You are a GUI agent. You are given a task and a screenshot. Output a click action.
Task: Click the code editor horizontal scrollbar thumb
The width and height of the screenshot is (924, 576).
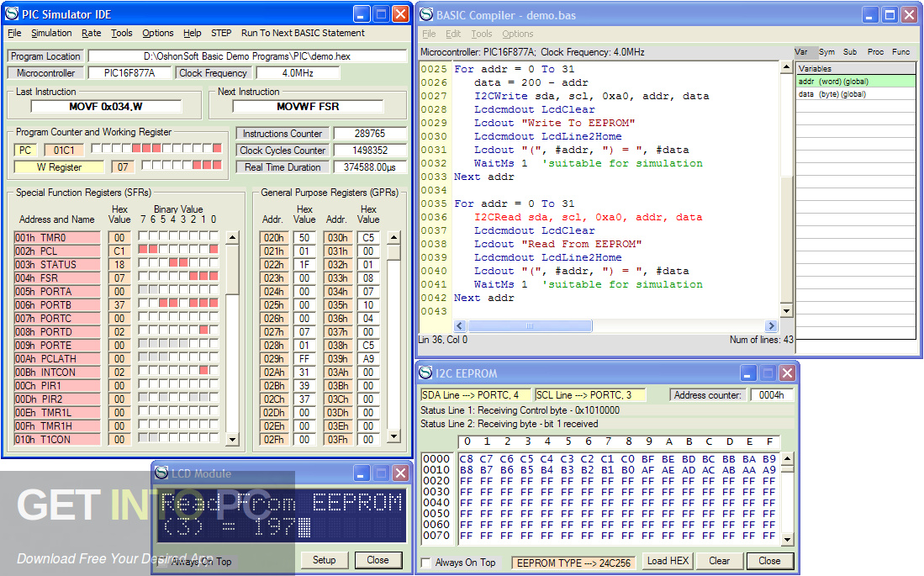click(530, 325)
